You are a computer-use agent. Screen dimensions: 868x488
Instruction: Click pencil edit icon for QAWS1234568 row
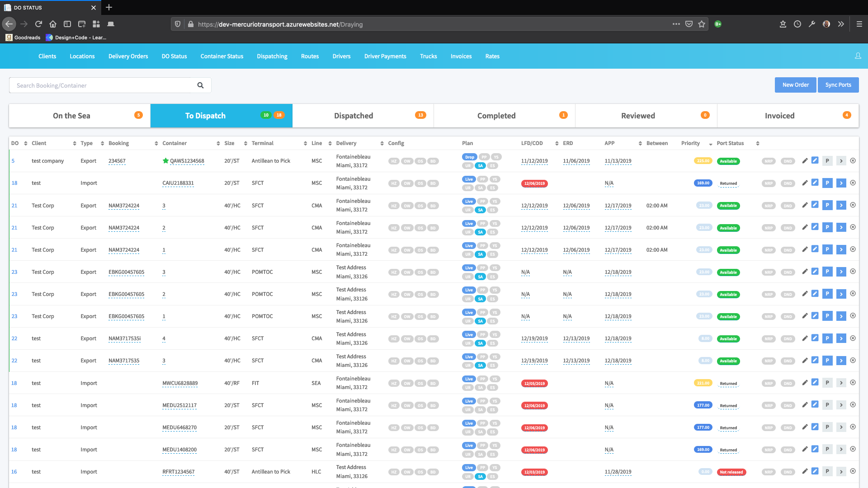[805, 161]
